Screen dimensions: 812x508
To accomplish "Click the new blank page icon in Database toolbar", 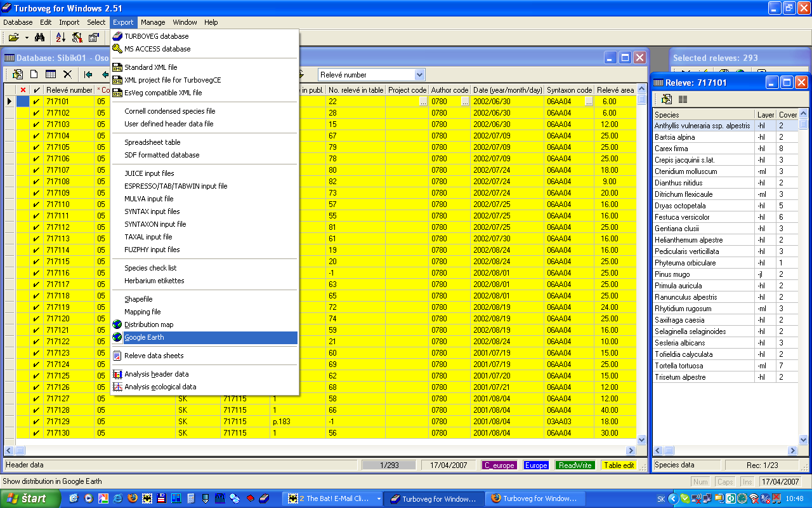I will (34, 74).
